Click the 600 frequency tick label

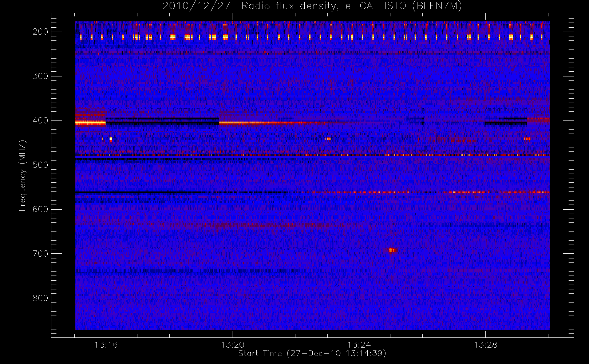click(40, 209)
